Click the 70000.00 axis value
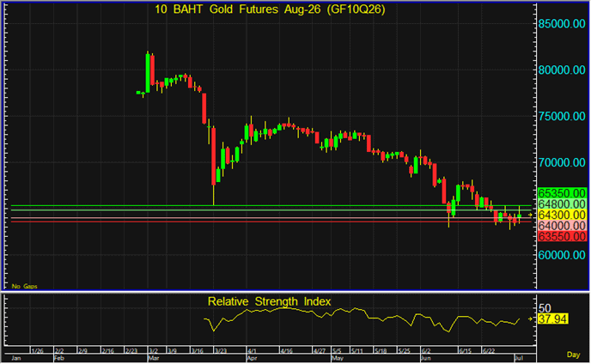 pos(562,163)
